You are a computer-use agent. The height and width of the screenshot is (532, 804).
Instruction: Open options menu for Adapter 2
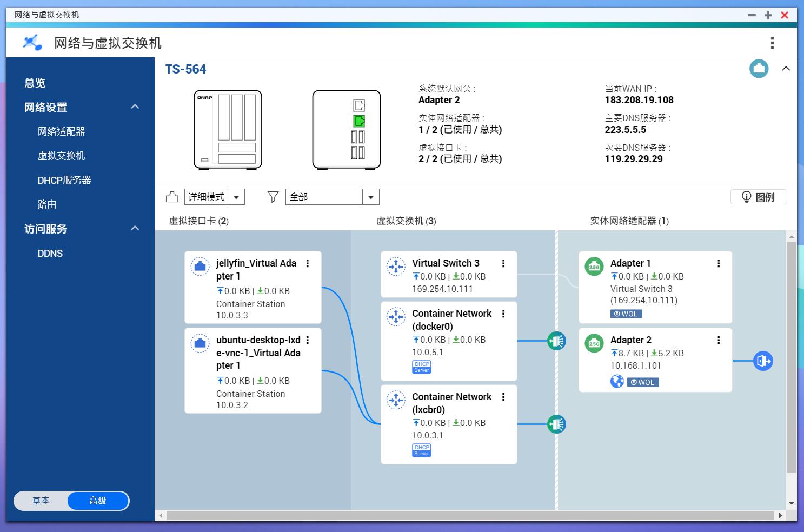click(718, 340)
